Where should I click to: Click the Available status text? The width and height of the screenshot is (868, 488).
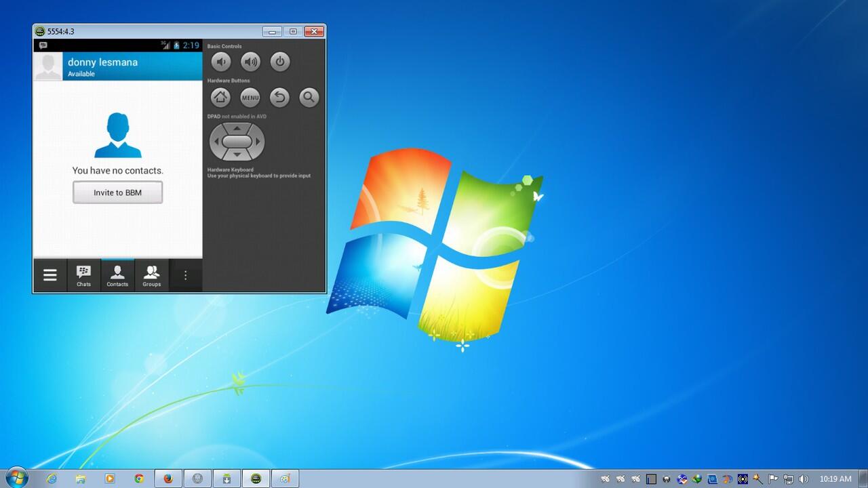tap(81, 74)
